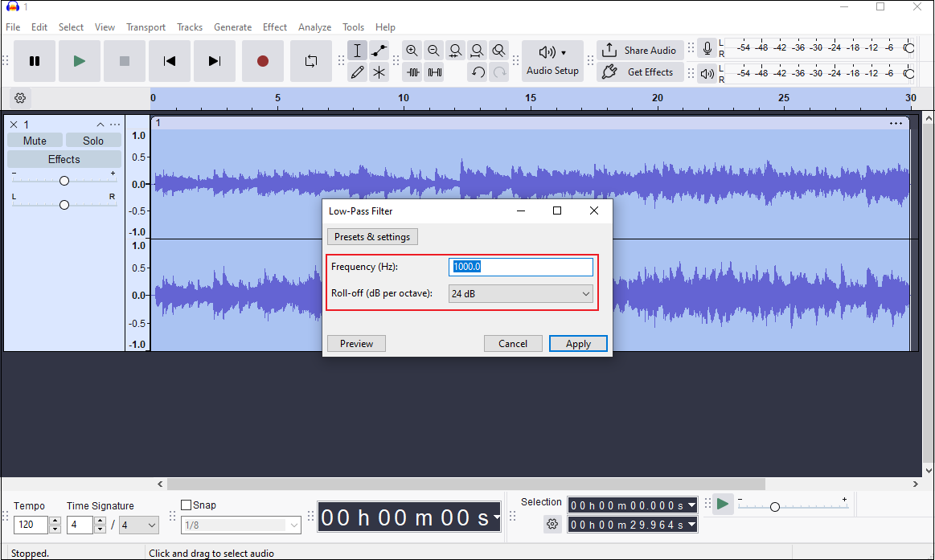Trim audio outside selection

point(412,72)
